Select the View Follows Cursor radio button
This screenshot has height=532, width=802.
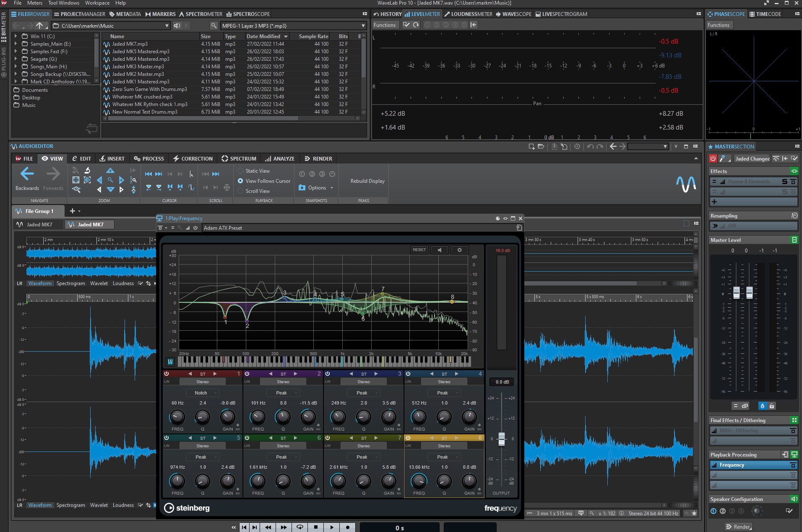[x=240, y=181]
